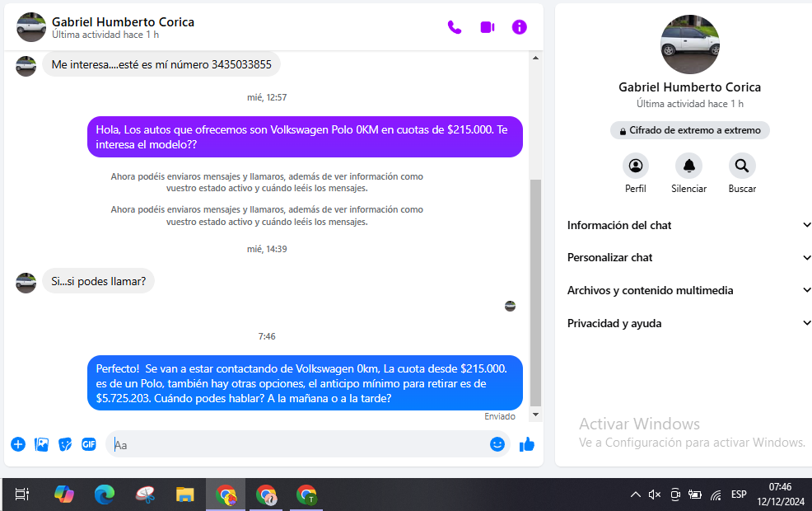Click chat scrollbar up arrow

(535, 58)
